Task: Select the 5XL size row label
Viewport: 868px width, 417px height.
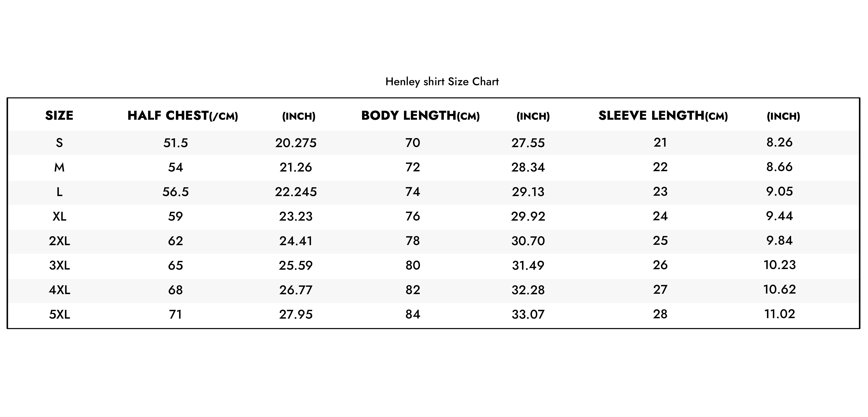Action: pos(59,314)
